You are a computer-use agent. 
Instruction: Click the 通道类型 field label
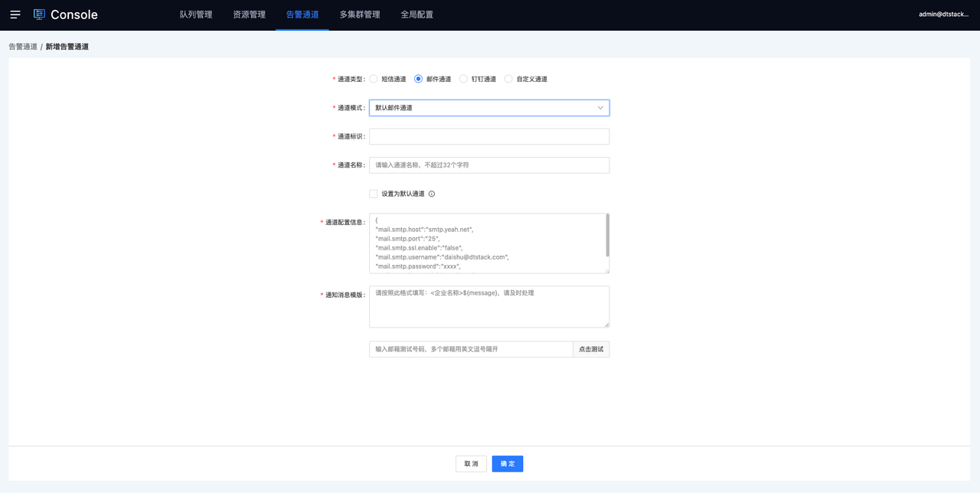pyautogui.click(x=350, y=79)
